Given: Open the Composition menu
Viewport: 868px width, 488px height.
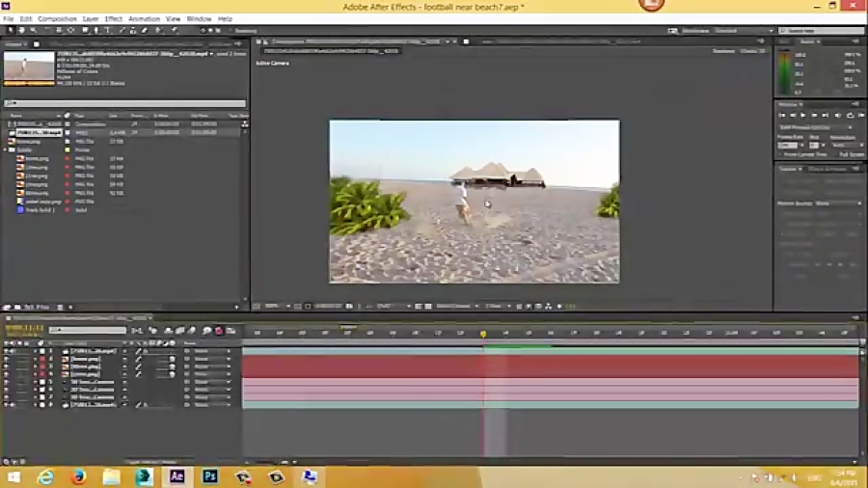Looking at the screenshot, I should tap(57, 19).
